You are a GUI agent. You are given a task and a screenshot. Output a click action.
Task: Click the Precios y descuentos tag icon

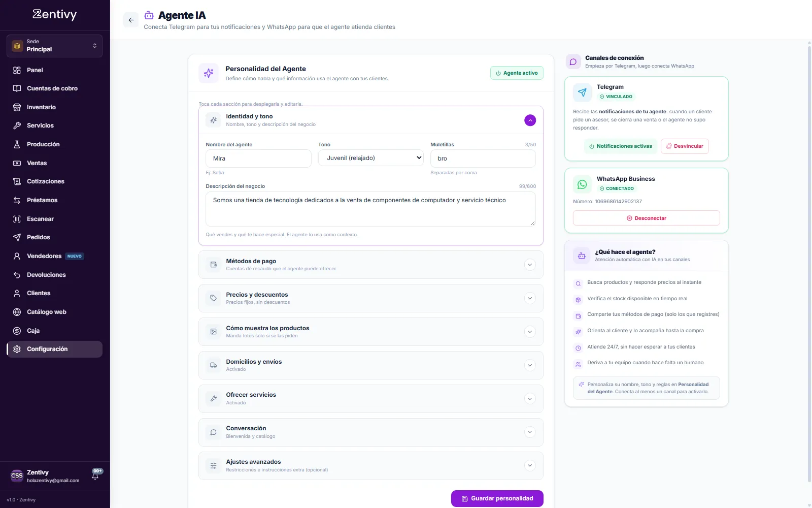click(x=214, y=298)
